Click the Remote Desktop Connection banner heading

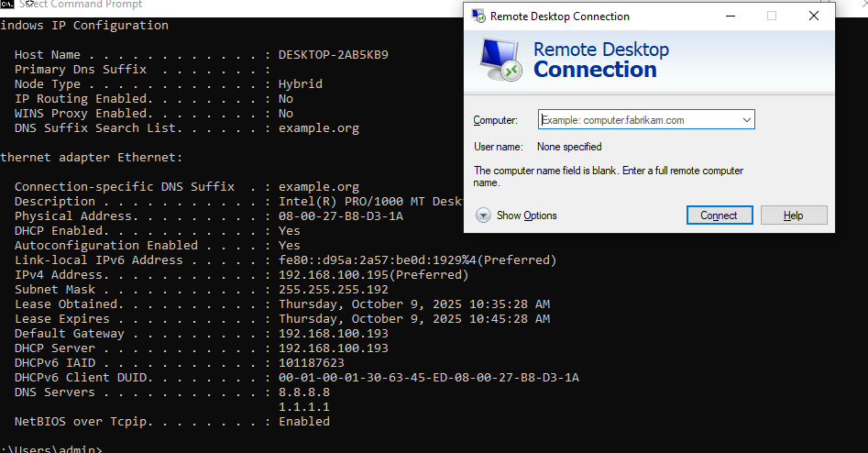pyautogui.click(x=600, y=60)
